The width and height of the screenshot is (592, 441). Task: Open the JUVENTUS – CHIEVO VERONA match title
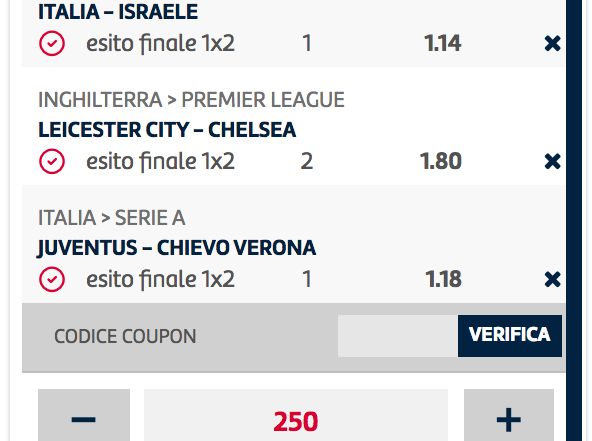point(177,248)
